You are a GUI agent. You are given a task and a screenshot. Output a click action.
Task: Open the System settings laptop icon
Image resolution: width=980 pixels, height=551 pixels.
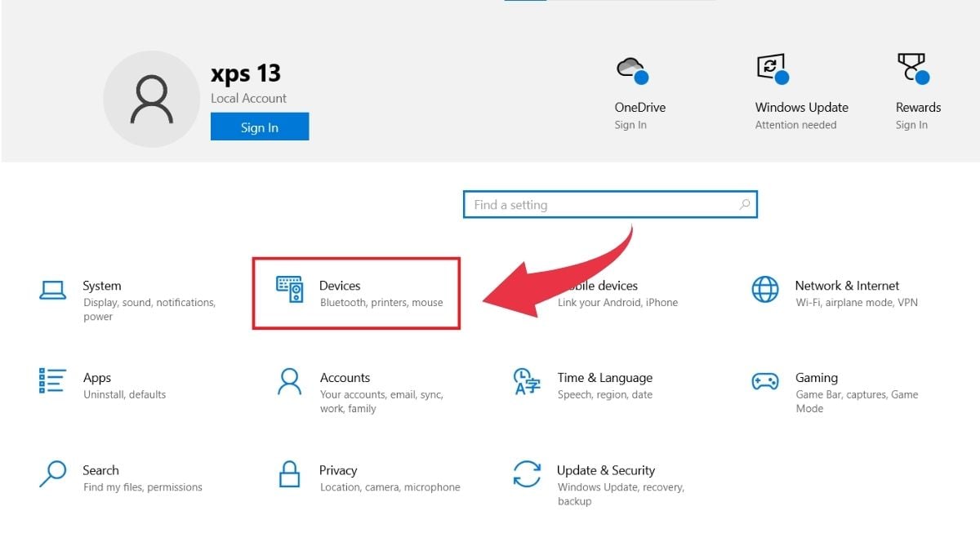(x=52, y=291)
